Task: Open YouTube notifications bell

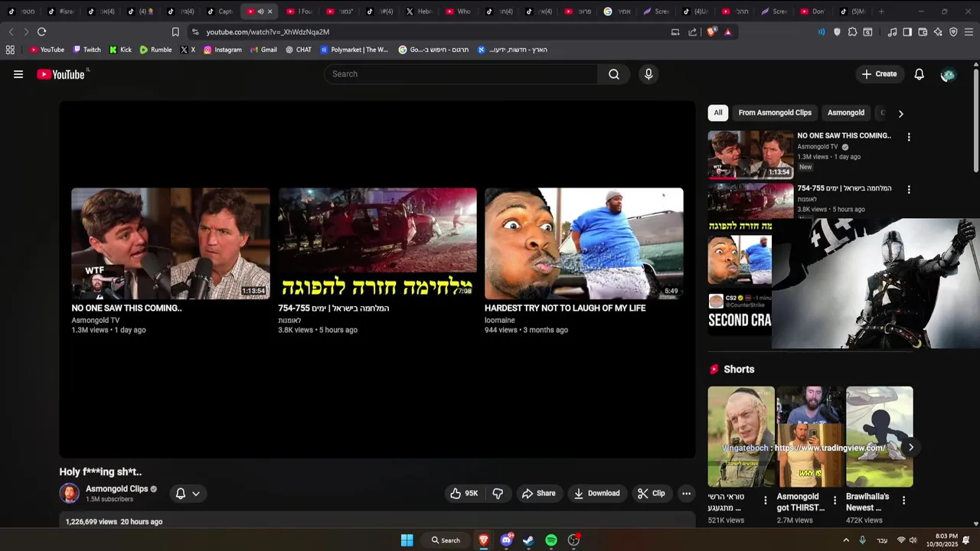Action: (919, 74)
